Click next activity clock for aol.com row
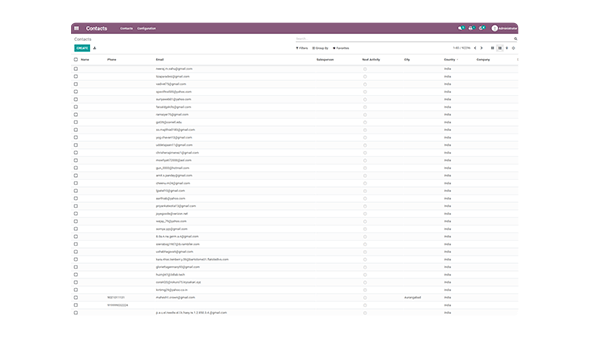This screenshot has height=360, width=590. pos(365,160)
